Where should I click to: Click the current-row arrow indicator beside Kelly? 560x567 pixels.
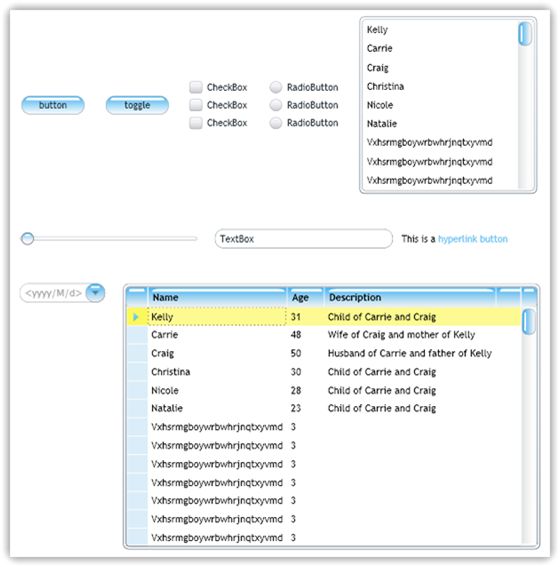tap(136, 317)
